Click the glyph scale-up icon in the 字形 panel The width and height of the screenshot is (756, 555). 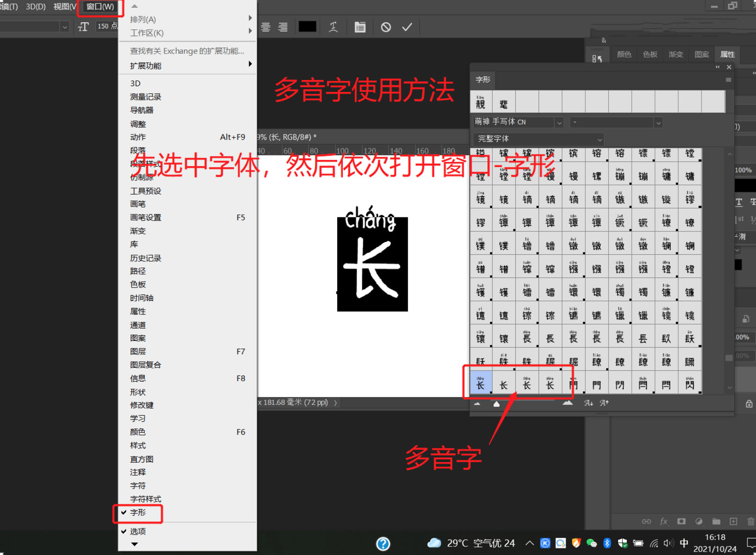(567, 403)
